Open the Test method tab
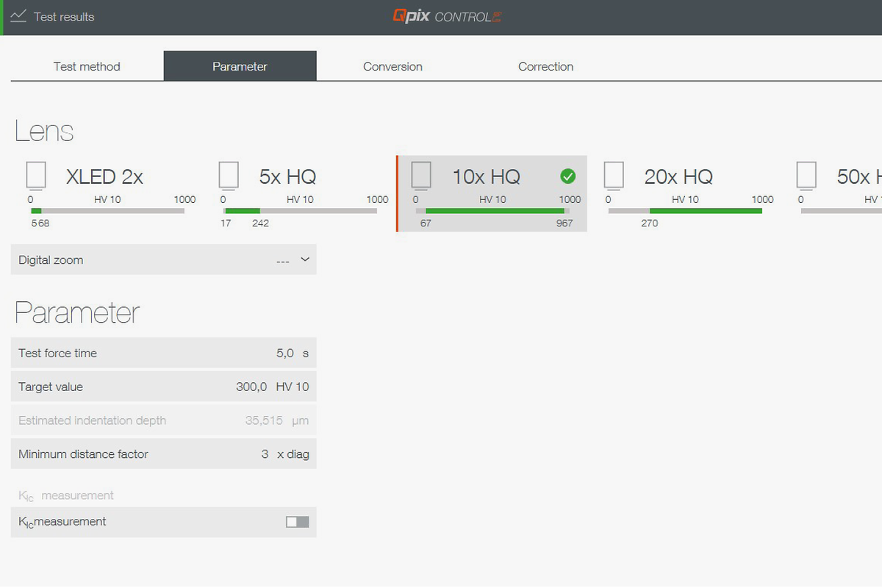 (87, 66)
